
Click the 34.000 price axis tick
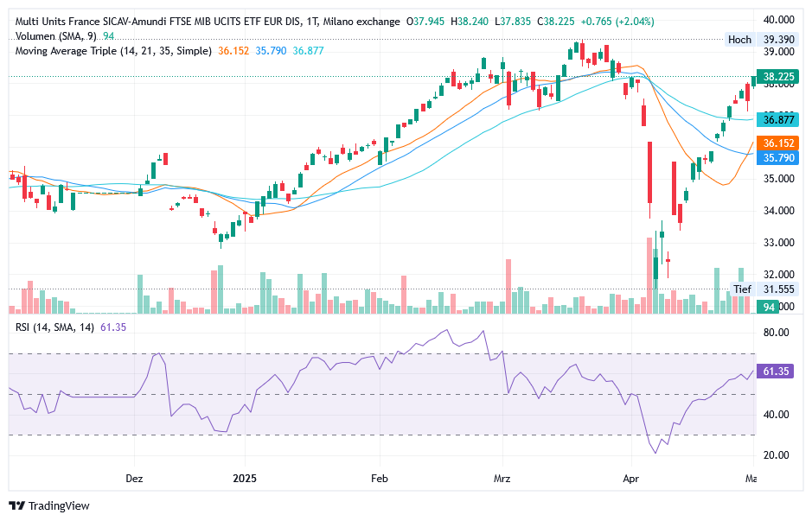pyautogui.click(x=779, y=211)
